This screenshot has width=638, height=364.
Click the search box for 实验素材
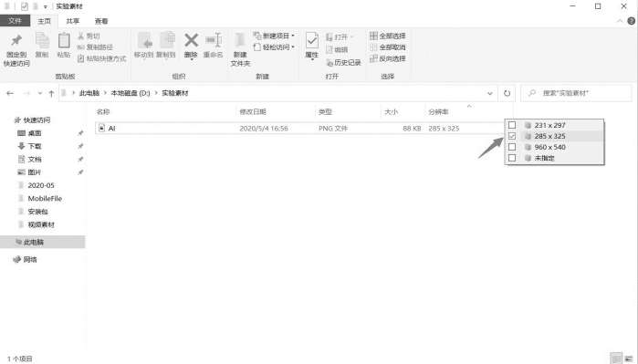[576, 93]
